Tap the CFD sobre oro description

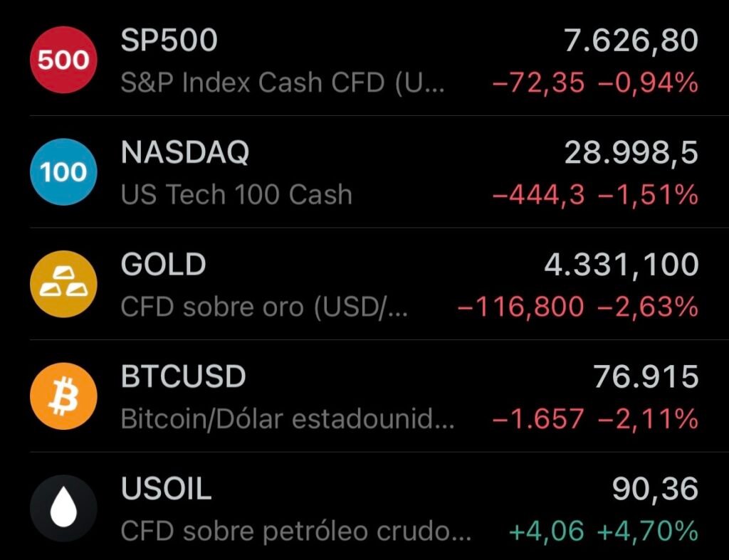click(264, 307)
